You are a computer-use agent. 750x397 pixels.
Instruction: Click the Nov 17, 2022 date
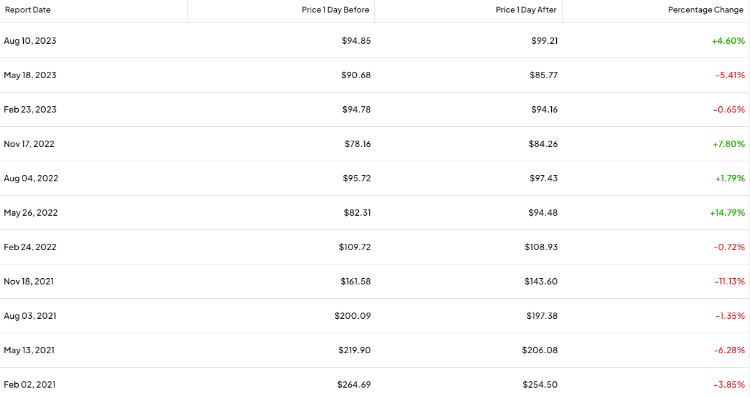pos(29,144)
